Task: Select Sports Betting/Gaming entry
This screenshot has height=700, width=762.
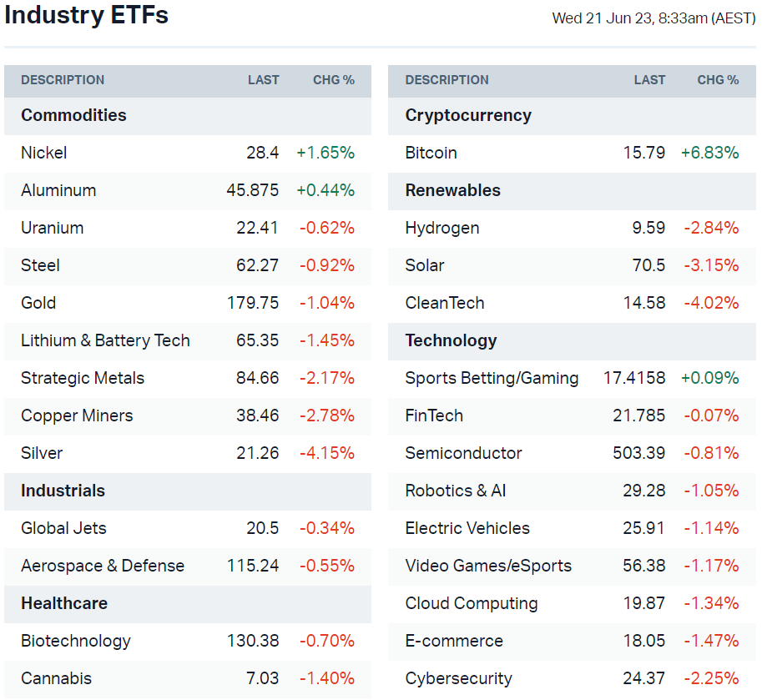Action: 492,378
